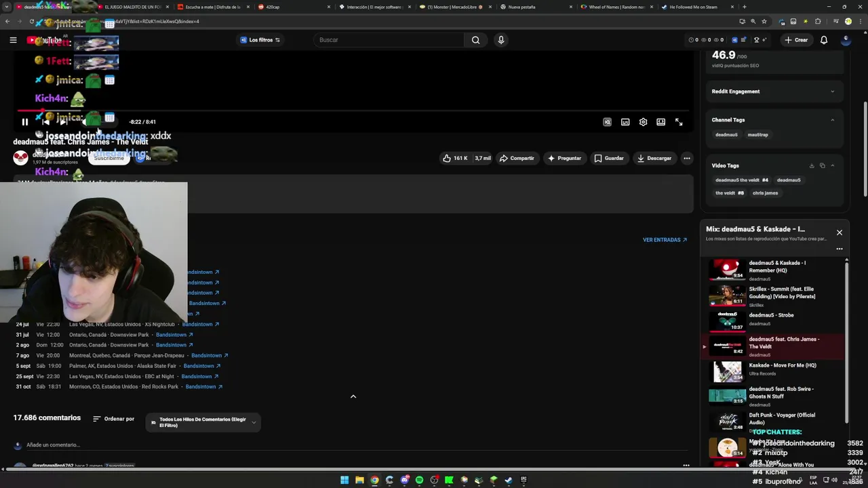Switch to theater mode

point(660,122)
